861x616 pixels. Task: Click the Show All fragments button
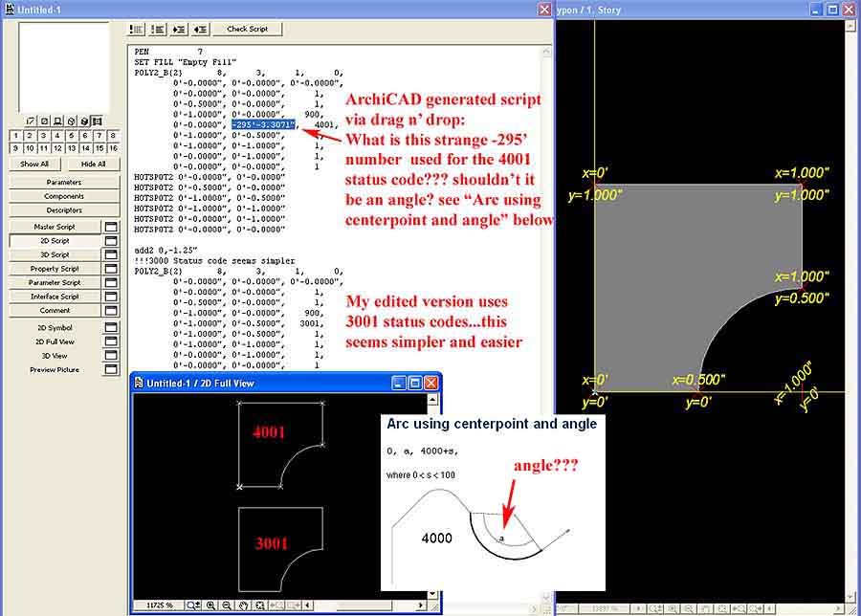(x=34, y=164)
